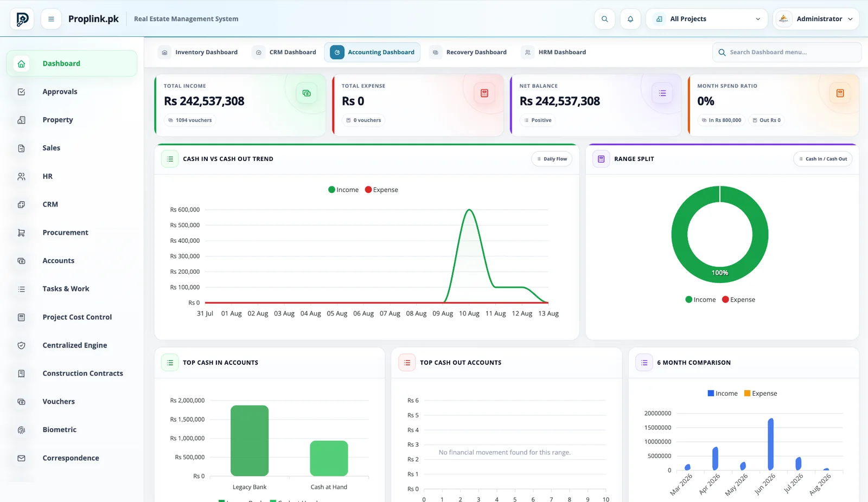Click the Cash In / Cash Out button

pos(823,159)
